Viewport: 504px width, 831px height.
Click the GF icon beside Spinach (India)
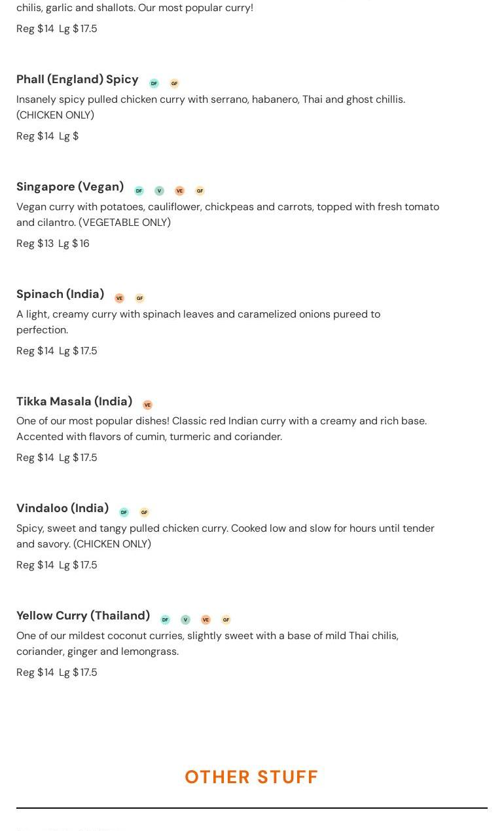(x=139, y=298)
